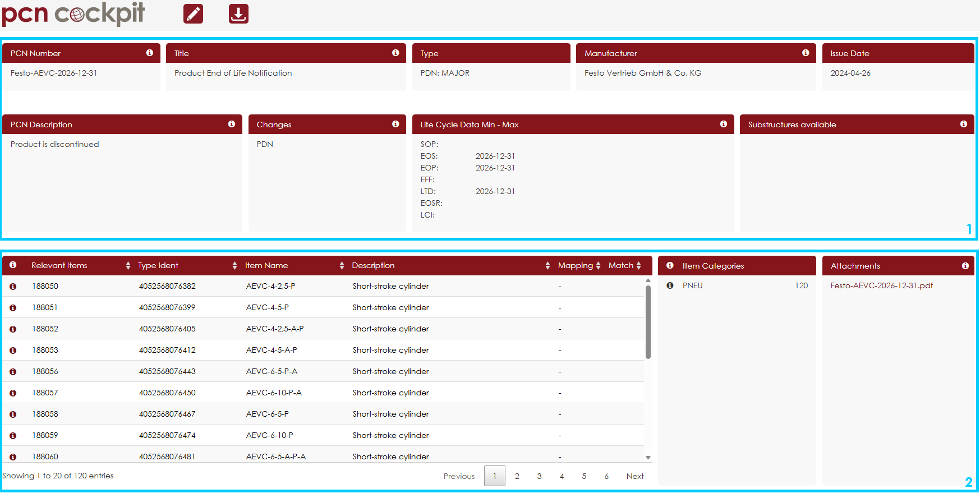The image size is (980, 498).
Task: Click type ident 4052568076382
Action: coord(167,286)
